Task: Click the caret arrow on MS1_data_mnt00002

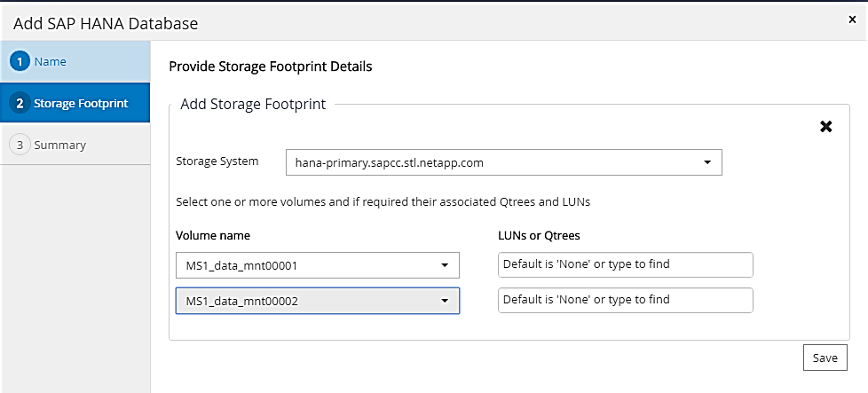Action: [x=444, y=301]
